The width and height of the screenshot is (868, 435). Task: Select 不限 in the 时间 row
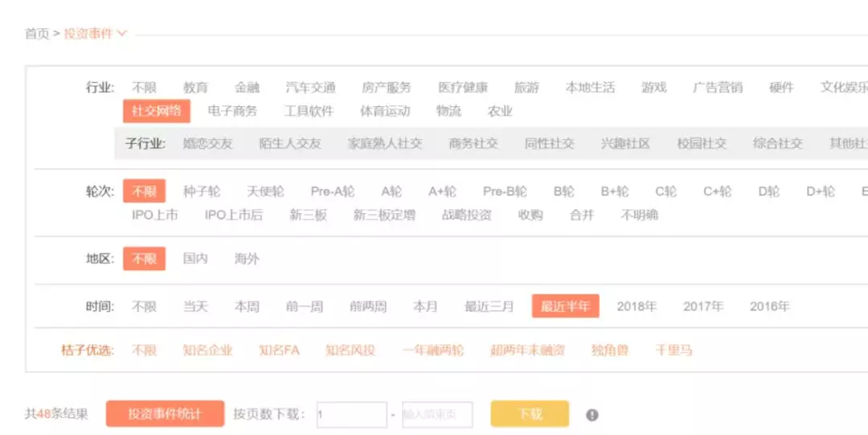(144, 306)
